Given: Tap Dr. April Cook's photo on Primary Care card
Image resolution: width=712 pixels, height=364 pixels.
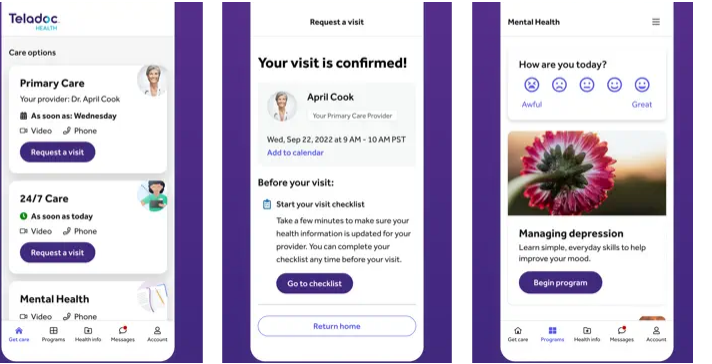Looking at the screenshot, I should (x=153, y=81).
